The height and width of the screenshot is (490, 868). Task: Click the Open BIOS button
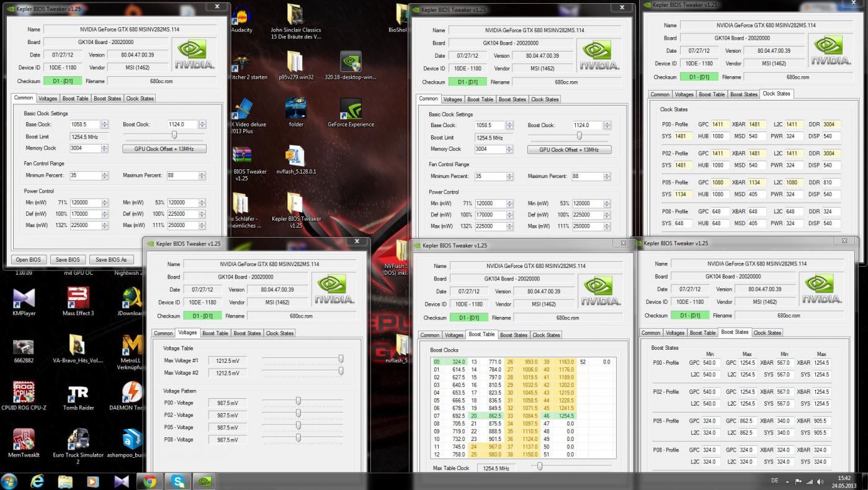(x=28, y=259)
